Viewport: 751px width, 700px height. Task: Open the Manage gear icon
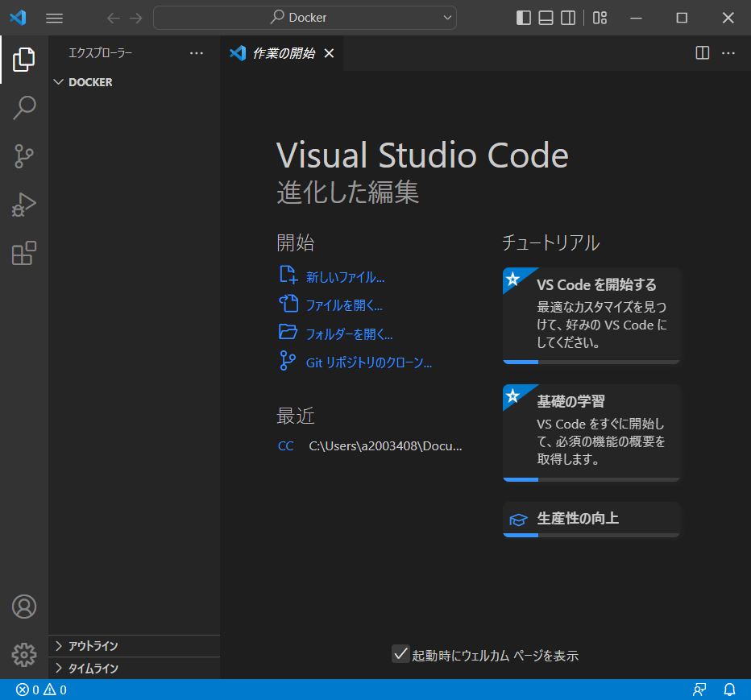coord(24,655)
